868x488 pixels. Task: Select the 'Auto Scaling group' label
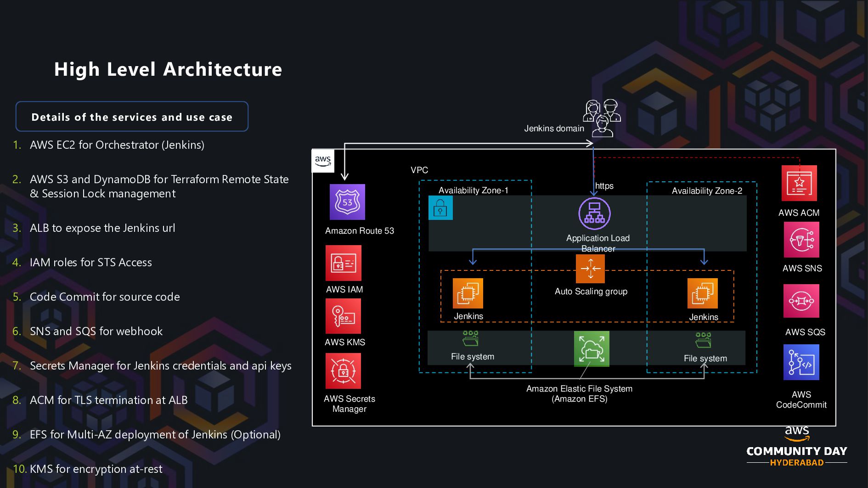pos(591,292)
